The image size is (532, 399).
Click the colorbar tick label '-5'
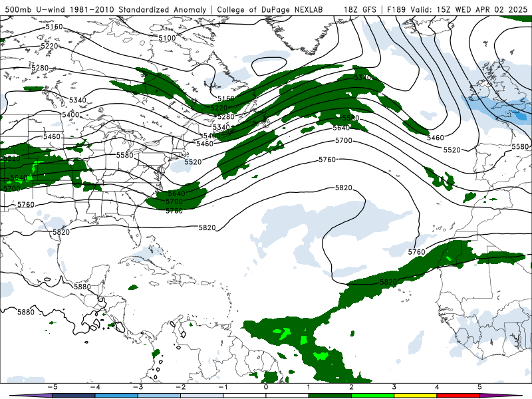(x=52, y=387)
